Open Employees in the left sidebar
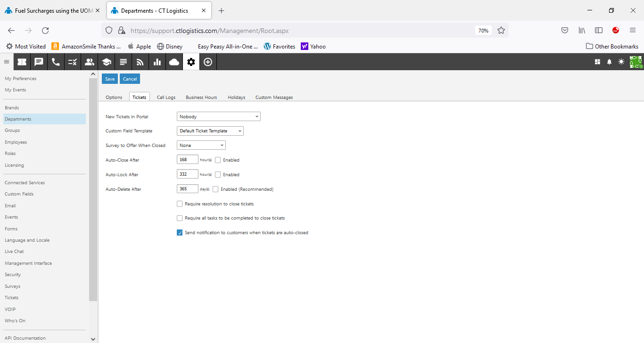Screen dimensions: 644x343 tap(16, 142)
